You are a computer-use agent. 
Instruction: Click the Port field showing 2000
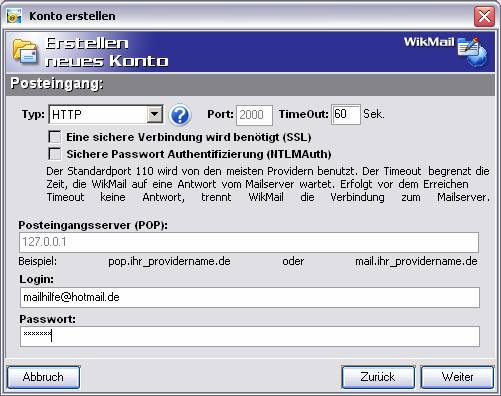pos(254,115)
